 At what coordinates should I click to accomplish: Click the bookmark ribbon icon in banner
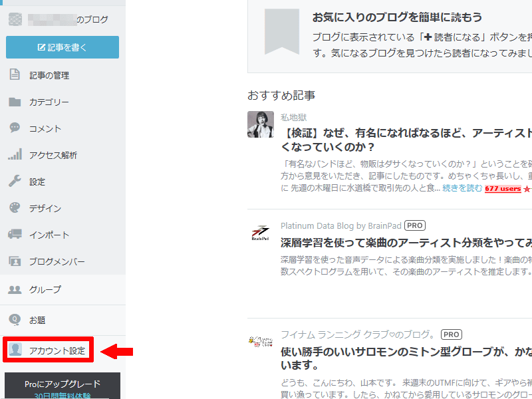point(281,31)
